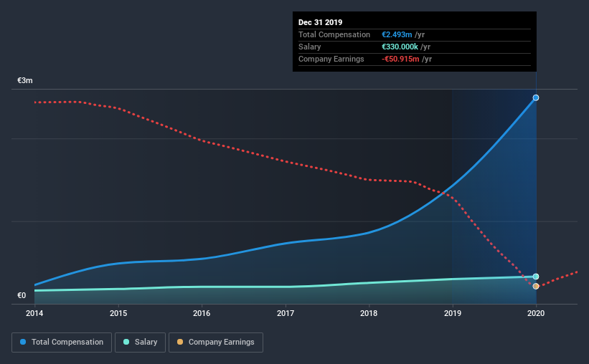Click the Total Compensation label in tooltip
The image size is (589, 364).
(334, 34)
